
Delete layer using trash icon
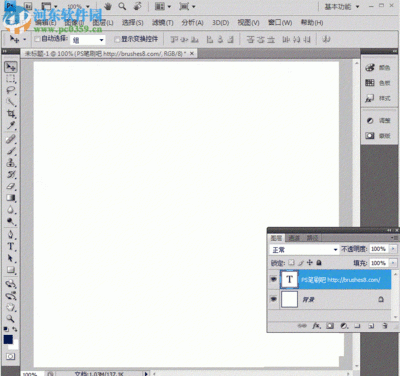click(385, 326)
